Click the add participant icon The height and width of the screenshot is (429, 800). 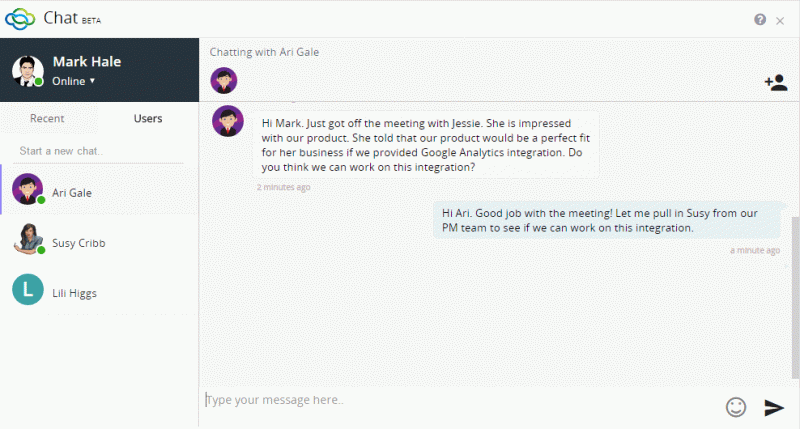click(x=776, y=82)
